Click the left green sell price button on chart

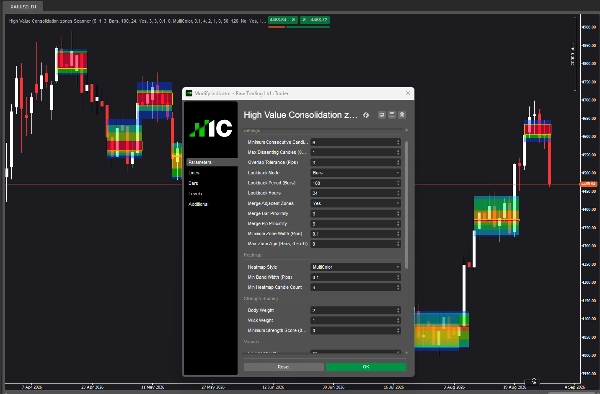click(x=282, y=20)
